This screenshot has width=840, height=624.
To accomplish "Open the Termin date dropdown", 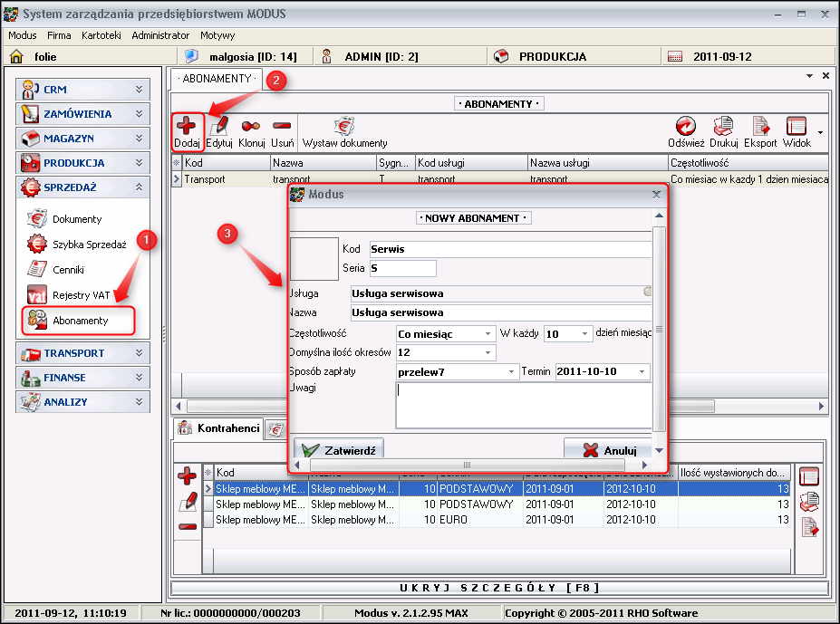I will (642, 371).
